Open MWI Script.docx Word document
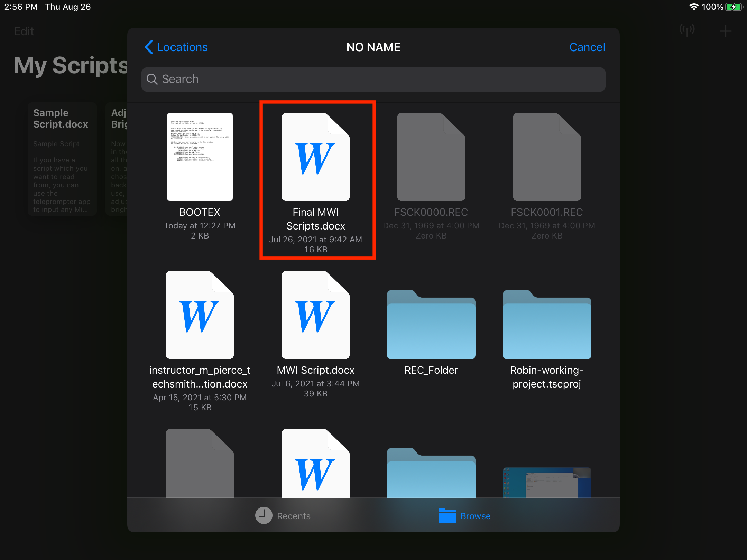This screenshot has height=560, width=747. (x=315, y=315)
